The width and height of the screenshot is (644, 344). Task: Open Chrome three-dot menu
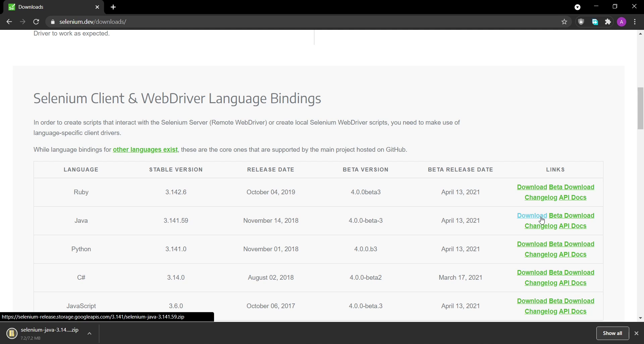pyautogui.click(x=635, y=22)
